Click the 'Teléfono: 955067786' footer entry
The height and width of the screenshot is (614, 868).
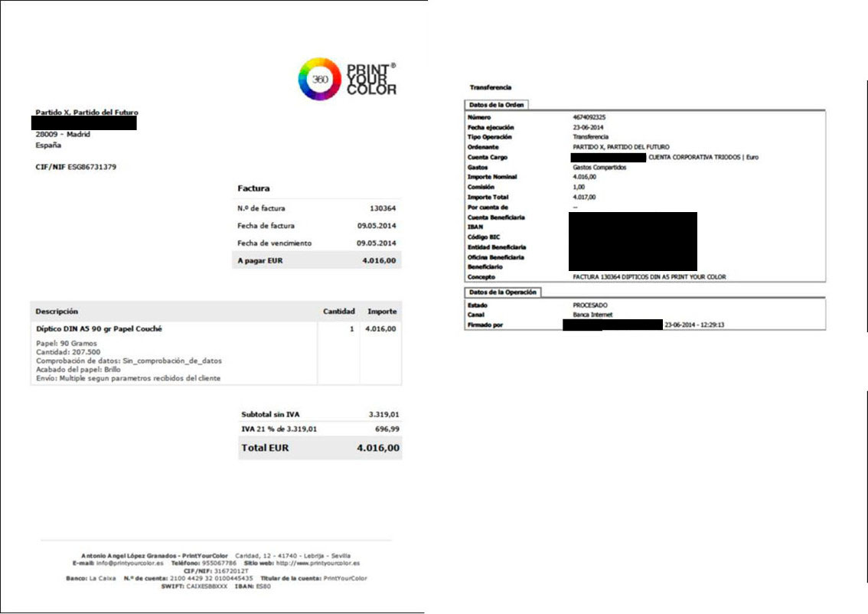(204, 563)
